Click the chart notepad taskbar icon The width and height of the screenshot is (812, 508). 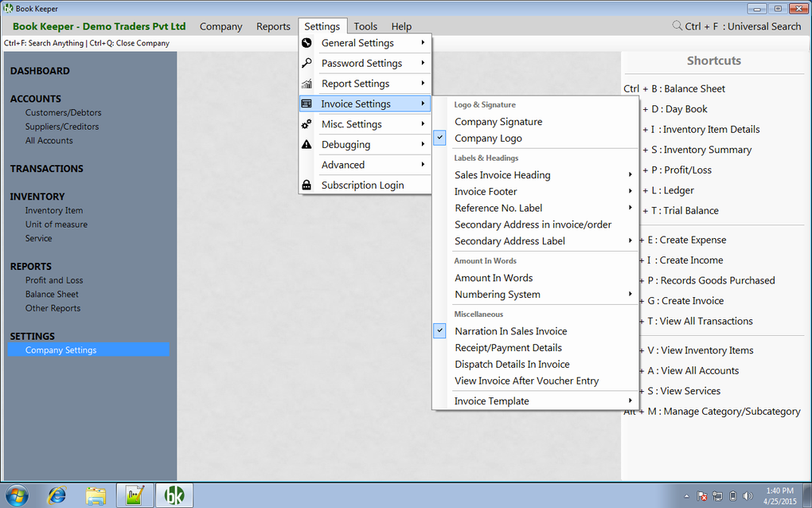[135, 495]
